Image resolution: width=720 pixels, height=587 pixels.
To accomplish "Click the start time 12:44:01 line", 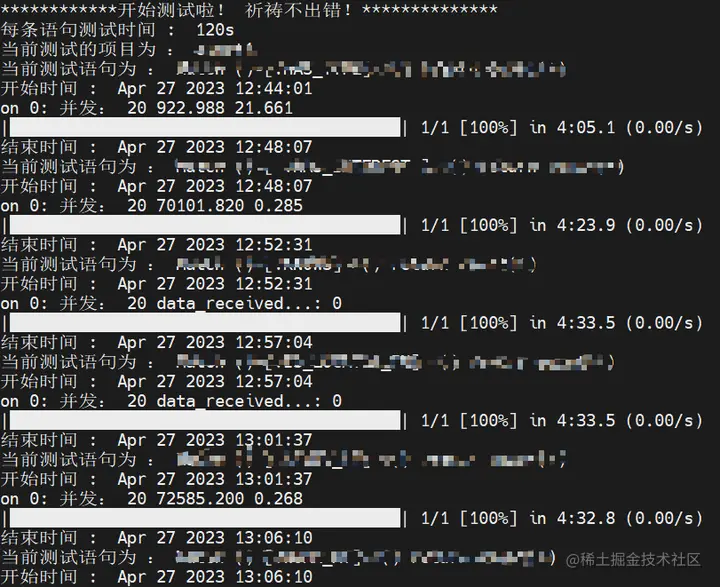I will coord(157,88).
